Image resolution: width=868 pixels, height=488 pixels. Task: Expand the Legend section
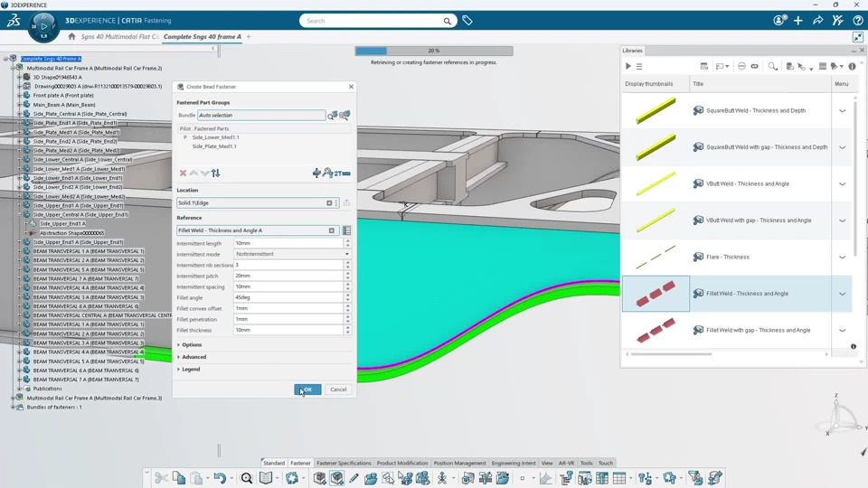pos(188,369)
